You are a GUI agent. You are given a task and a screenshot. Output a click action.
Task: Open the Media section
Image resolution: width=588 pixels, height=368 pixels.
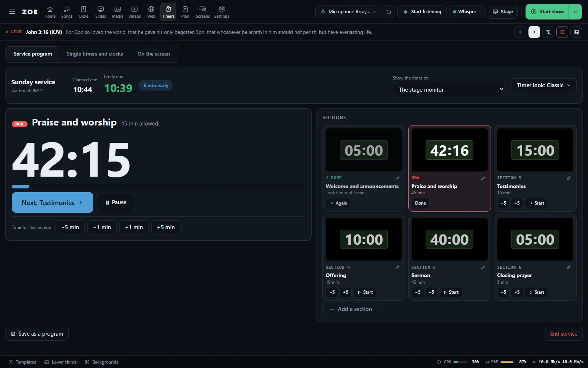118,12
